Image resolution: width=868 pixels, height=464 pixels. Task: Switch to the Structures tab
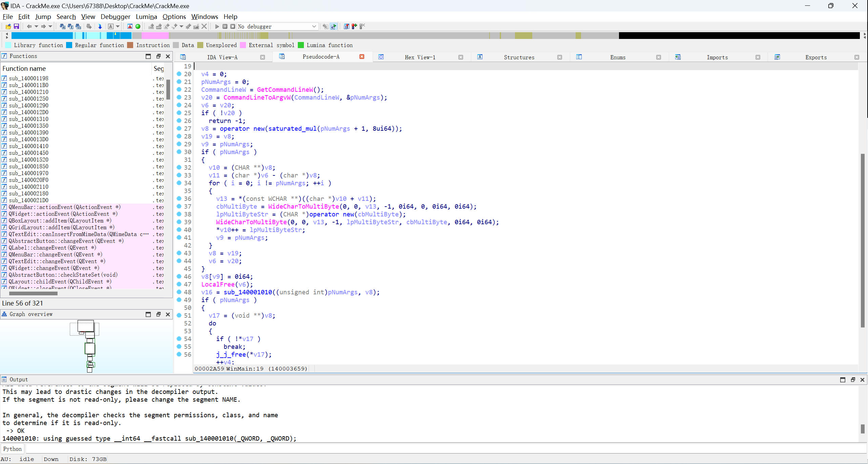pyautogui.click(x=519, y=57)
